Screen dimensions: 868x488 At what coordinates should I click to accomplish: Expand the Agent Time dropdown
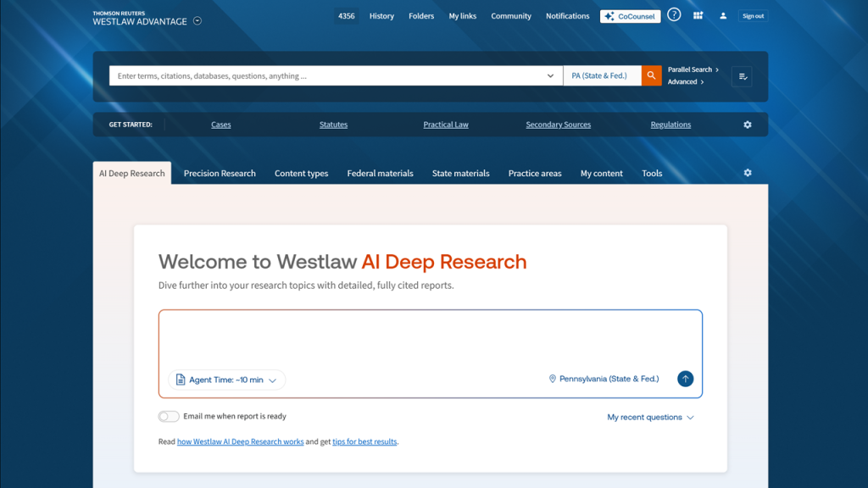tap(226, 380)
